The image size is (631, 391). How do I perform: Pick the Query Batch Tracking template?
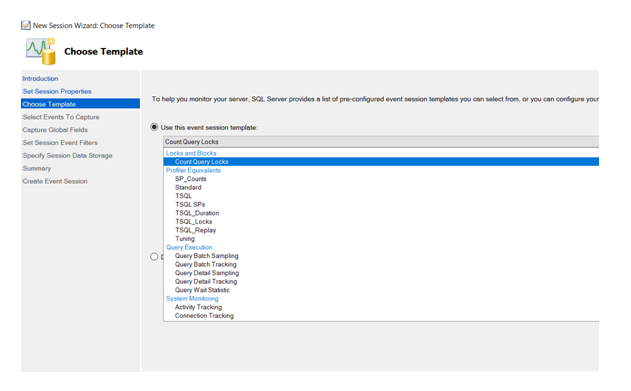206,264
